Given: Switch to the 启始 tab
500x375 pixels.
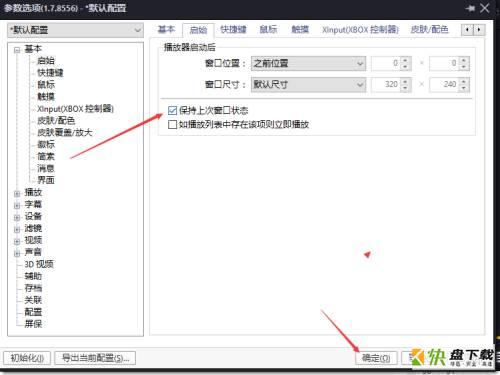Looking at the screenshot, I should click(x=198, y=30).
